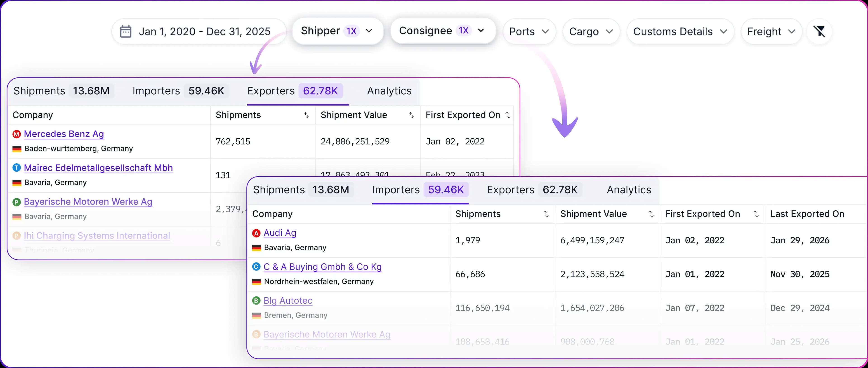Sort exporters by Shipment Value
The height and width of the screenshot is (368, 868).
[411, 115]
